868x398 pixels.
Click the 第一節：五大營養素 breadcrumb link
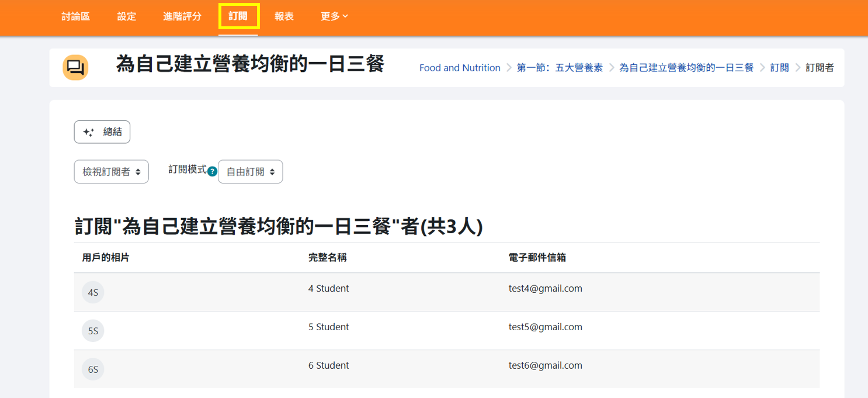click(x=560, y=68)
